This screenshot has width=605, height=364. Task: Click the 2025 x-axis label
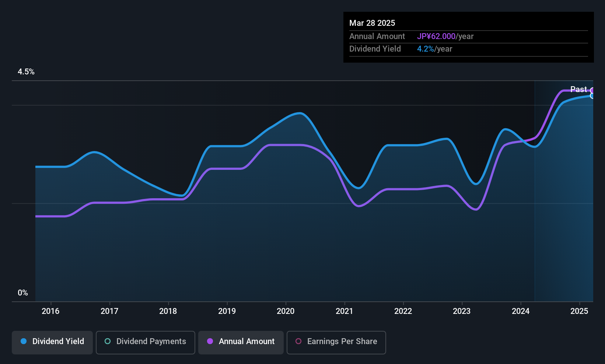click(579, 311)
